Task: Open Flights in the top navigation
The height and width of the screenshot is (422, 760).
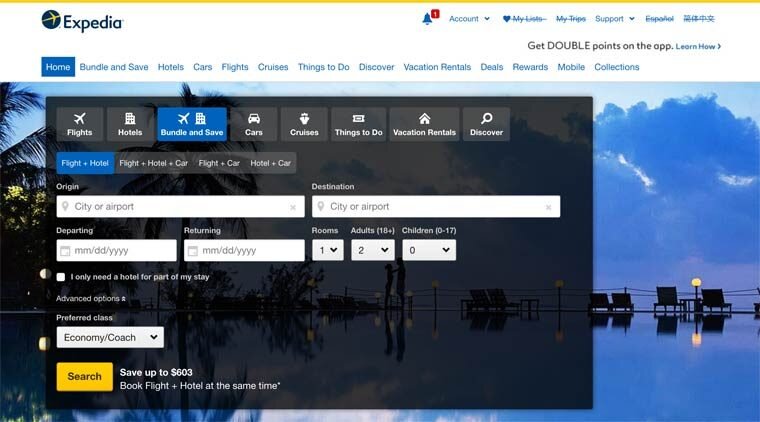Action: 235,67
